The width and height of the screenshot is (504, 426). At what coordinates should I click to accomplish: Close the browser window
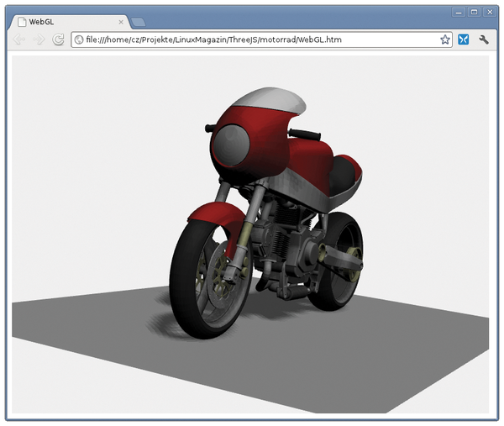pos(489,12)
